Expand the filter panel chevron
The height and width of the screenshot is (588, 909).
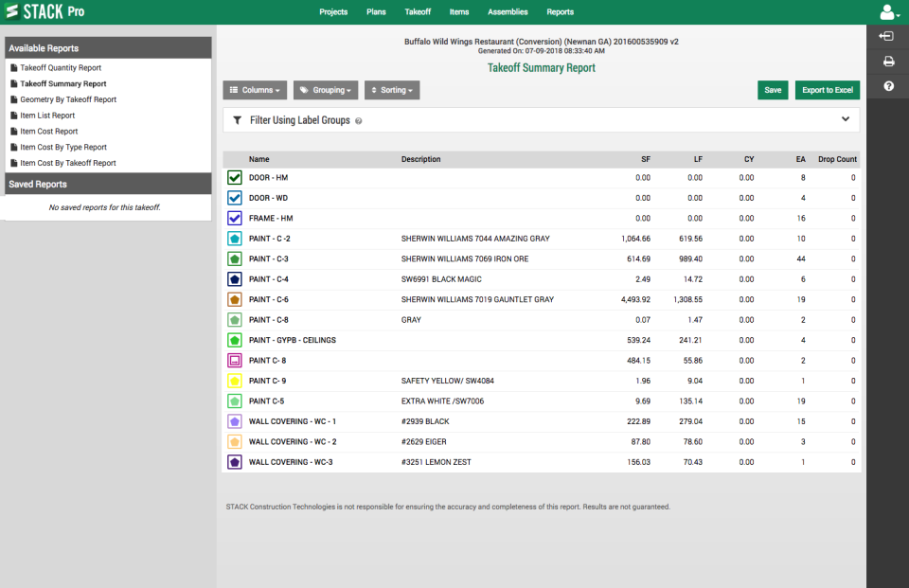[x=846, y=119]
